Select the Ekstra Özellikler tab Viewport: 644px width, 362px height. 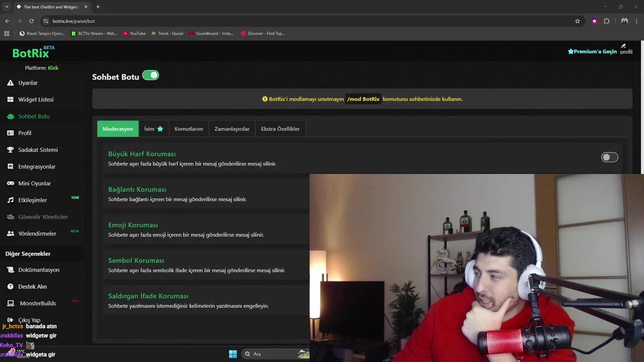280,129
